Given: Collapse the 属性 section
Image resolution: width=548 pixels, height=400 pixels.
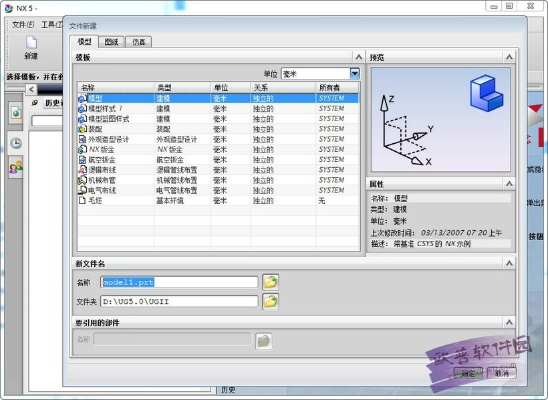Looking at the screenshot, I should pos(509,183).
